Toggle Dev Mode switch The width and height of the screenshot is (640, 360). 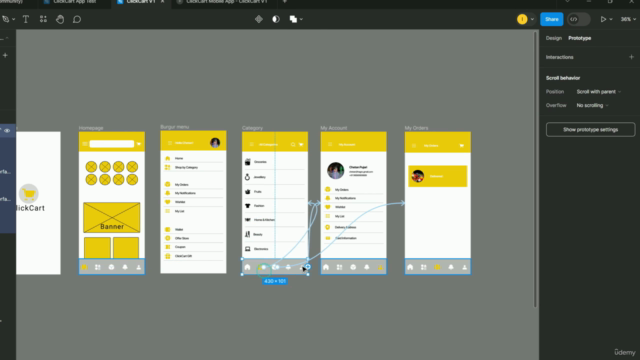click(578, 19)
